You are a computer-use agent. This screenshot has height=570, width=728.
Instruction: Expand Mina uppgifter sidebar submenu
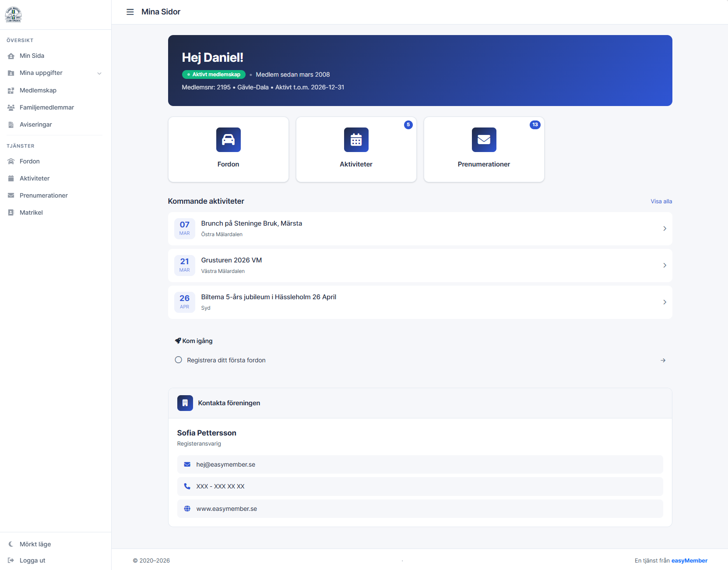99,73
